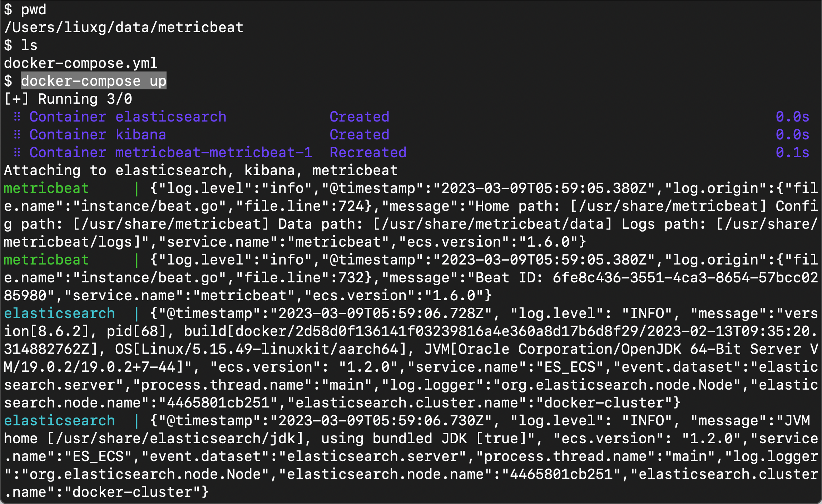
Task: Click the green pipe separator after first metricbeat
Action: (x=137, y=188)
